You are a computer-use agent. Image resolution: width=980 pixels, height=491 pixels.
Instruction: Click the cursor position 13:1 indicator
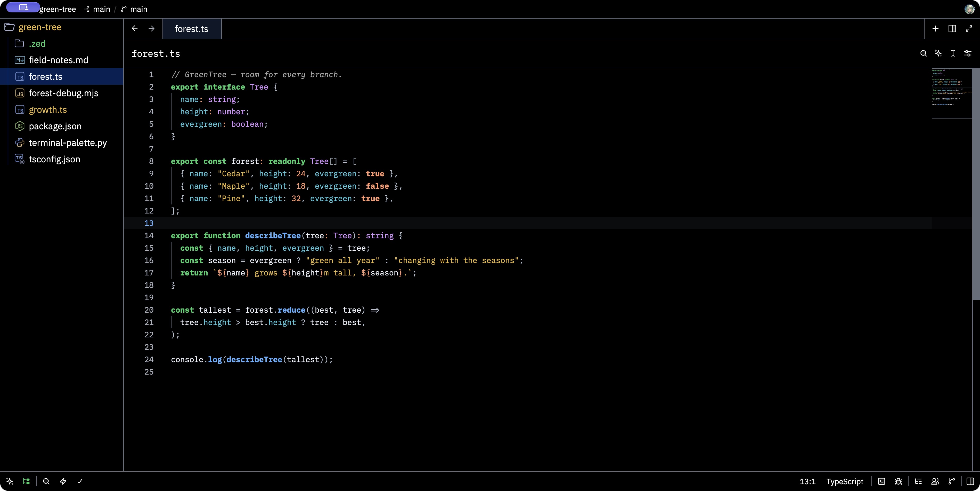pyautogui.click(x=807, y=481)
